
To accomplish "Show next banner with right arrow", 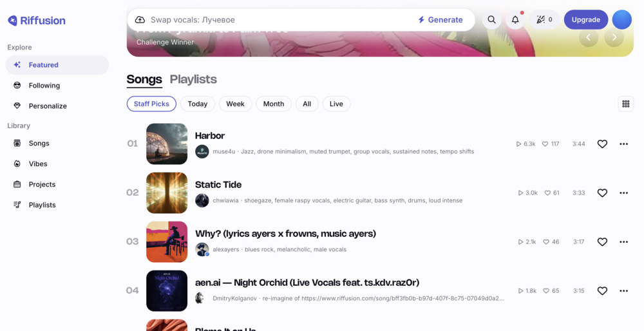I will (x=614, y=37).
